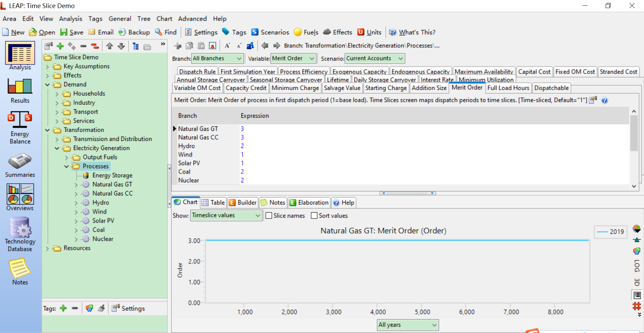The height and width of the screenshot is (333, 644).
Task: Go forward to next branch
Action: (276, 45)
